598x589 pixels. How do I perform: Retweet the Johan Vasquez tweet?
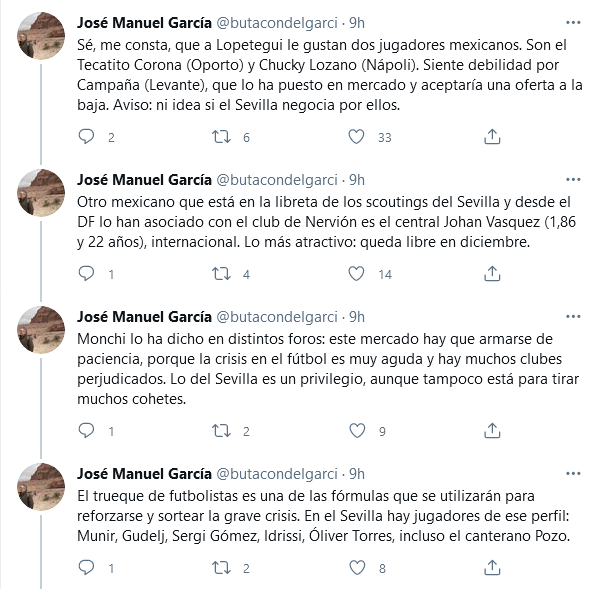coord(222,274)
